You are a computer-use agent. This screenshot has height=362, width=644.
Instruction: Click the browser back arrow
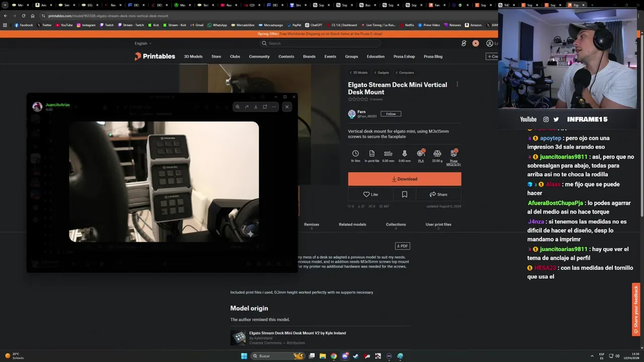[x=5, y=16]
